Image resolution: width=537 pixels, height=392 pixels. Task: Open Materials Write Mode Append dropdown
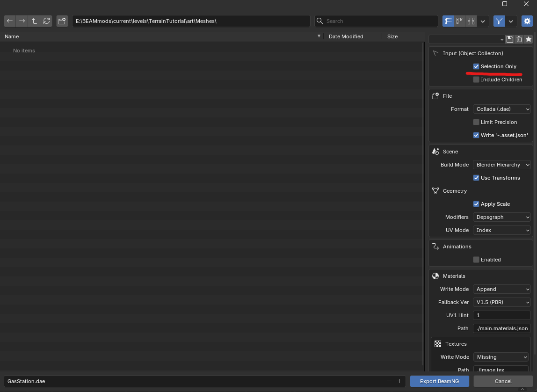502,289
